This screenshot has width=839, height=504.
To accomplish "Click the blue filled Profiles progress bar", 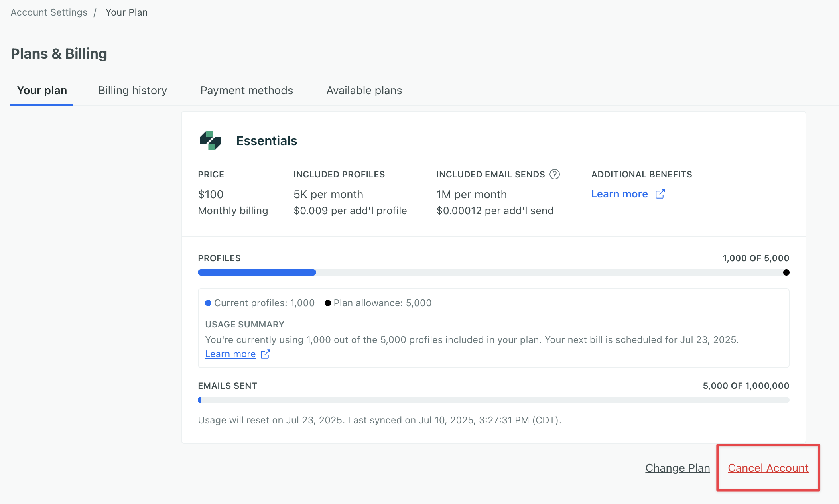I will 257,272.
